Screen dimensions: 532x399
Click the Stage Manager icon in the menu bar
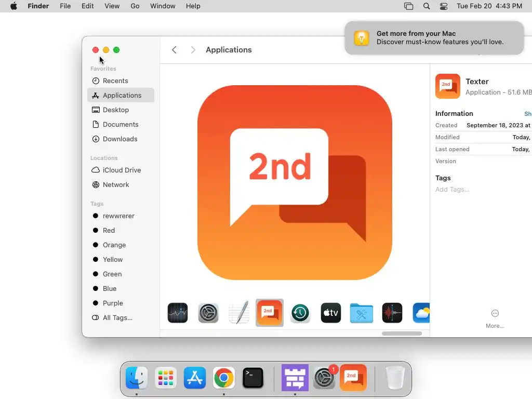(x=408, y=6)
